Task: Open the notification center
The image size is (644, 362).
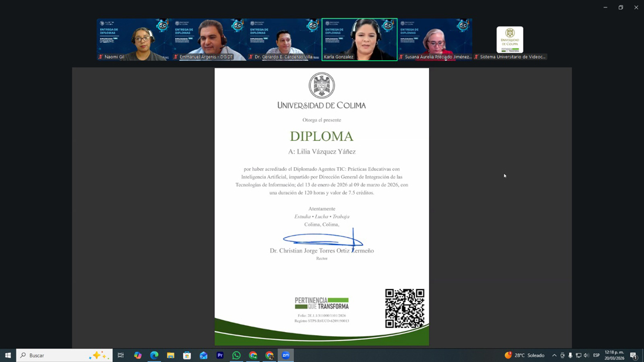Action: coord(633,355)
